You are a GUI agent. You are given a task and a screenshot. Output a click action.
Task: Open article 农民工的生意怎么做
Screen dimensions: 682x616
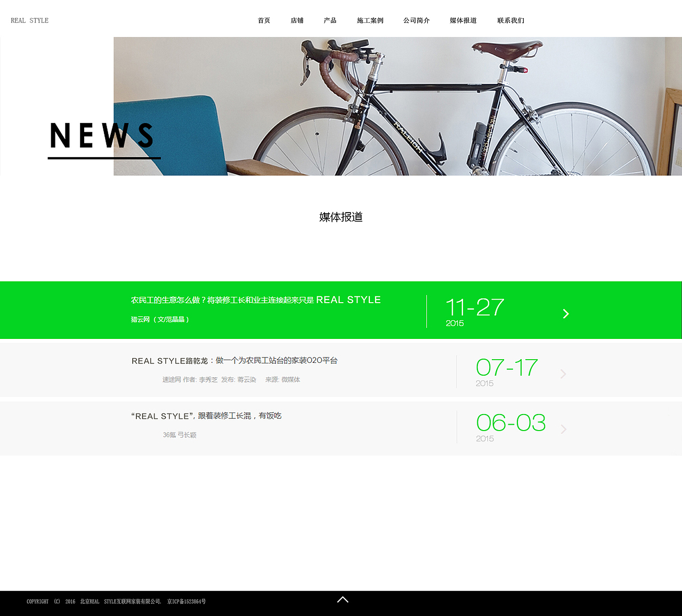click(256, 300)
